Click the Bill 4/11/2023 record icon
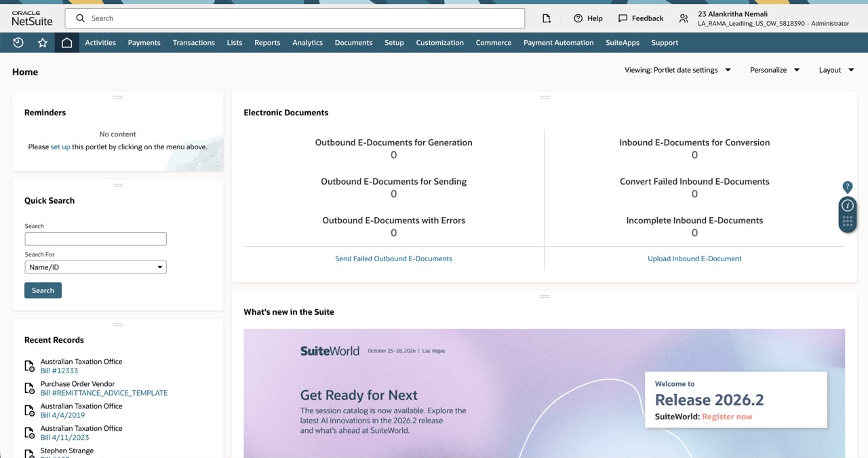868x458 pixels. 29,433
